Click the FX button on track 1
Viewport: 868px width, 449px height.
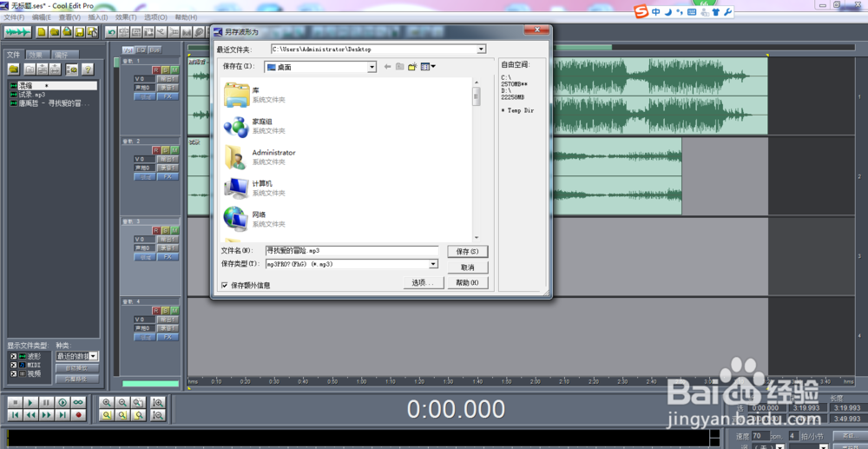(x=168, y=96)
